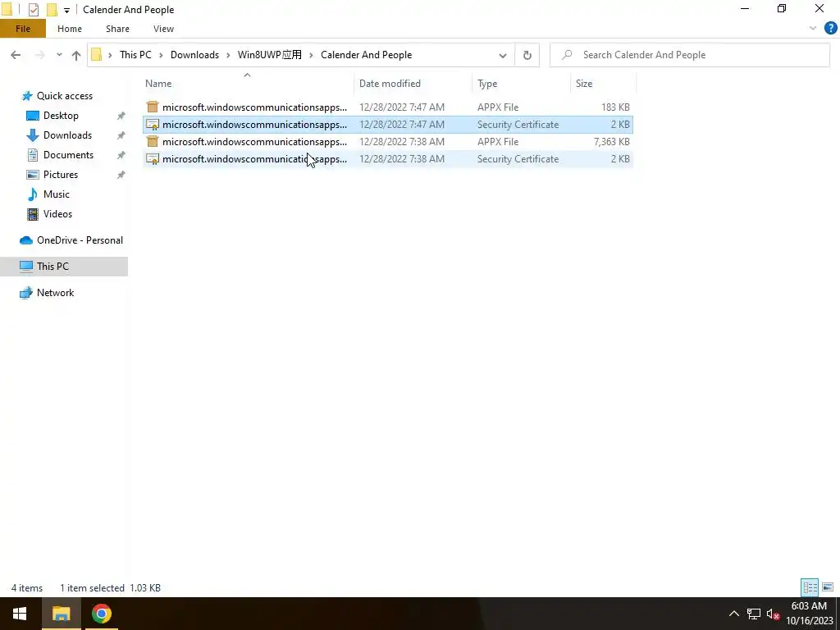Click the certificate icon of the 7:38 AM file
This screenshot has width=840, height=630.
click(153, 158)
